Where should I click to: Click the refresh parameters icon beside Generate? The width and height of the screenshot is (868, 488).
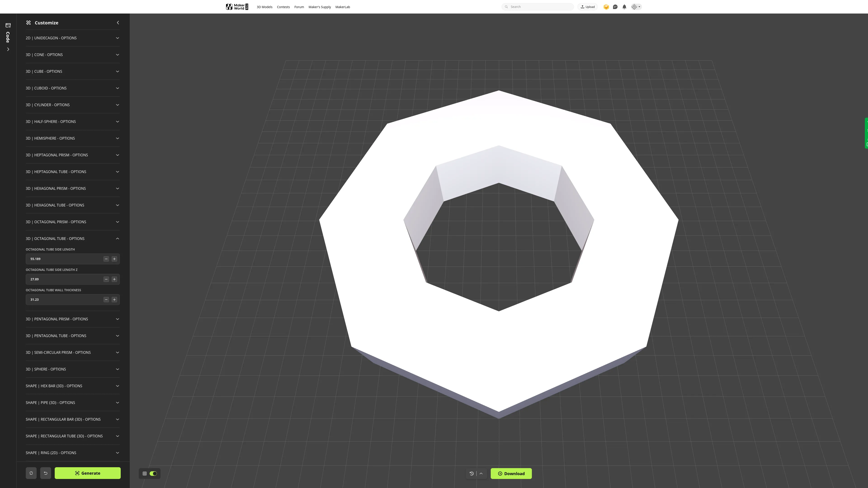click(31, 473)
